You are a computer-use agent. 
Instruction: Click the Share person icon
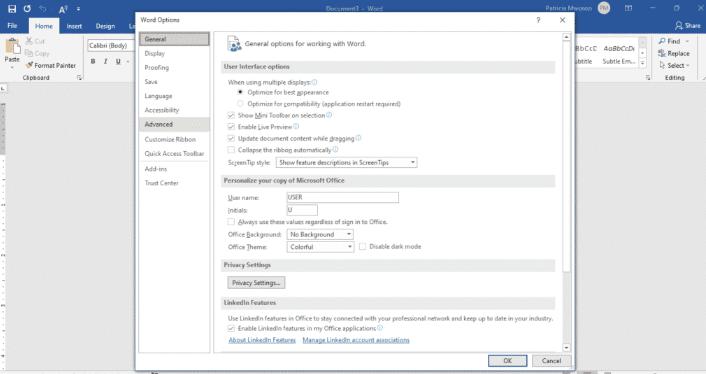pos(679,26)
